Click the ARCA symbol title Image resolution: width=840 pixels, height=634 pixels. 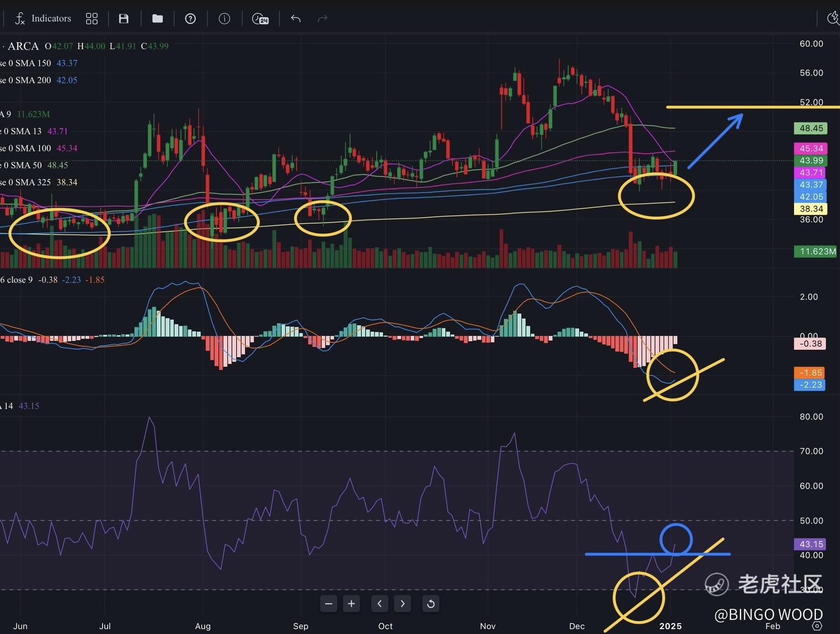[23, 46]
